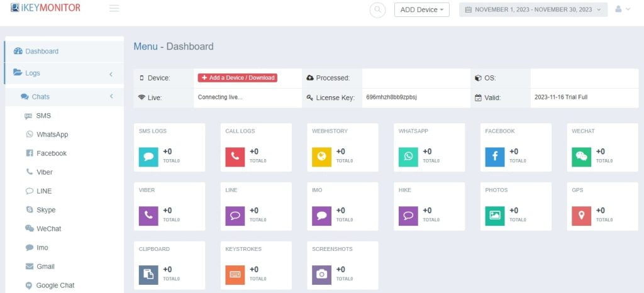
Task: Click the Screenshots camera icon
Action: [321, 275]
